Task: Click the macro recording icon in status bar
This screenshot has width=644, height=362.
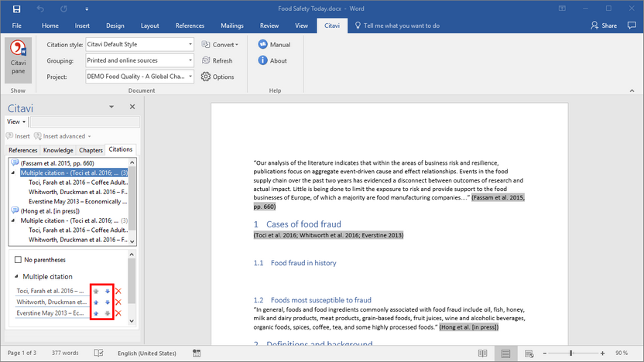Action: click(x=197, y=353)
